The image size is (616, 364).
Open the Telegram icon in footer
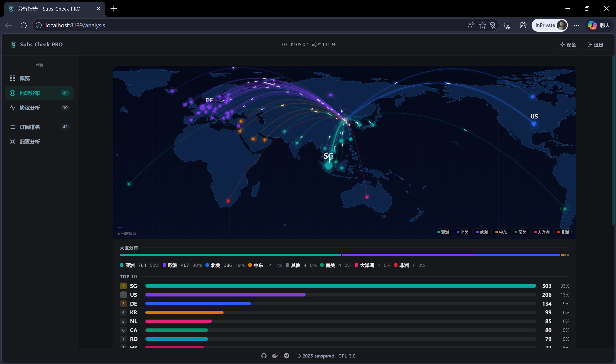286,356
